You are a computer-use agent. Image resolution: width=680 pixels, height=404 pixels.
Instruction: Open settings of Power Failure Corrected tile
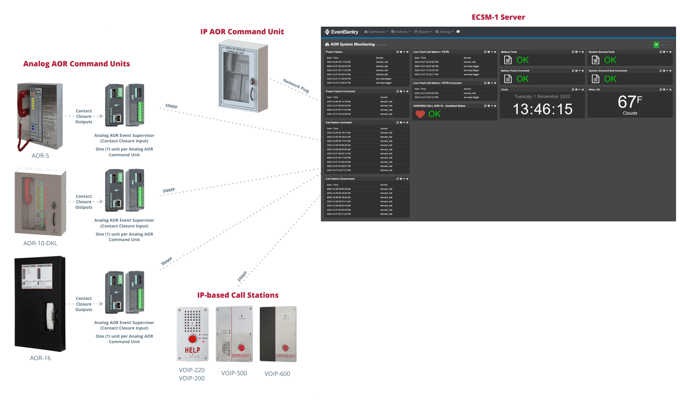[401, 91]
